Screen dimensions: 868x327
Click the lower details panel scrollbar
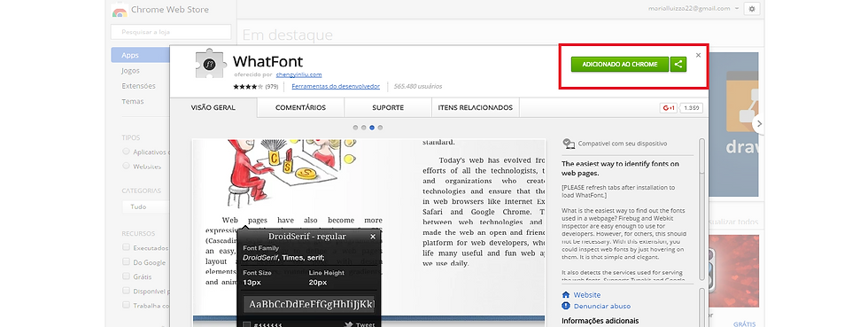pyautogui.click(x=701, y=307)
